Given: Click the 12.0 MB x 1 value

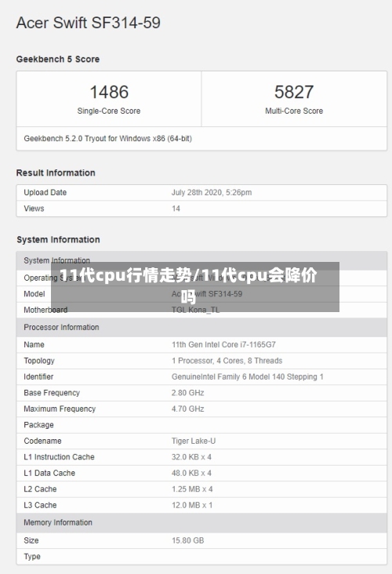Looking at the screenshot, I should pyautogui.click(x=192, y=506).
